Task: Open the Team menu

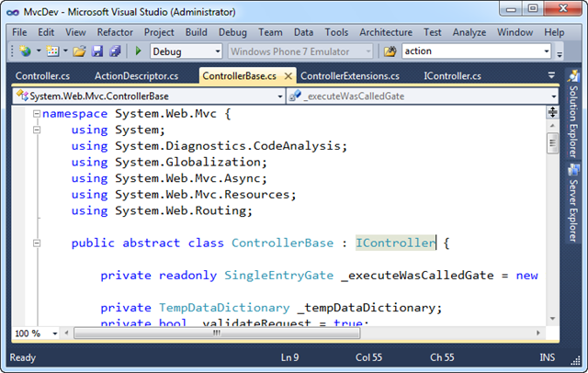Action: pyautogui.click(x=270, y=32)
